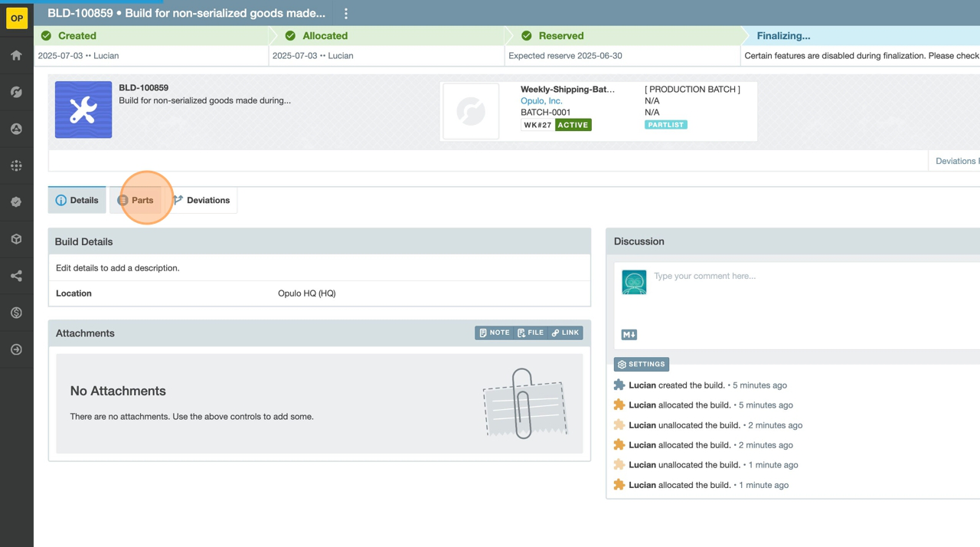The image size is (980, 547).
Task: Switch to the Deviations tab
Action: [201, 200]
